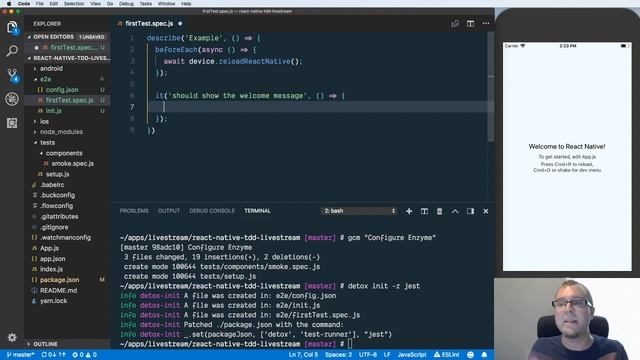This screenshot has width=640, height=360.
Task: Collapse the e2e folder
Action: point(46,79)
